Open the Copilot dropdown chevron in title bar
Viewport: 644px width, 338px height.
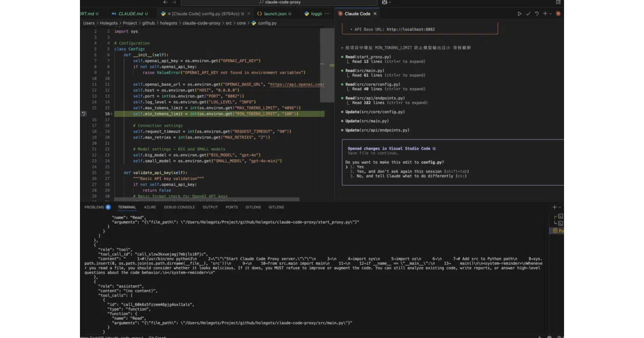point(391,2)
